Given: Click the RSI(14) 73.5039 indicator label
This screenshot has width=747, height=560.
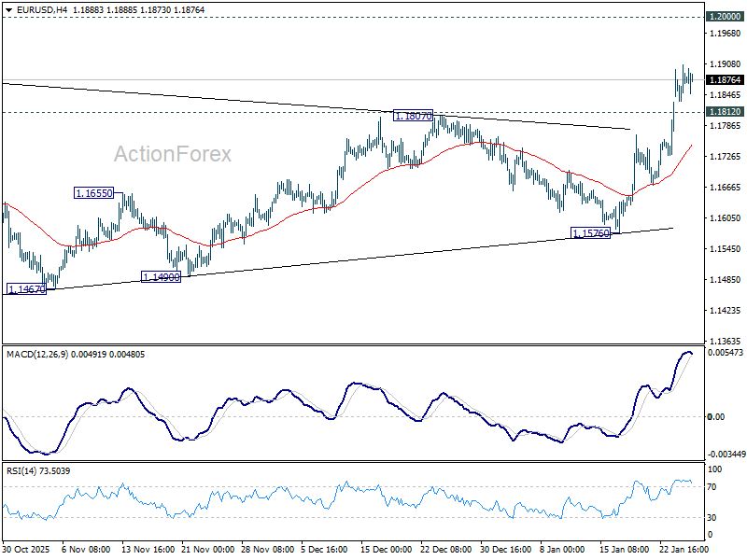Looking at the screenshot, I should (38, 471).
